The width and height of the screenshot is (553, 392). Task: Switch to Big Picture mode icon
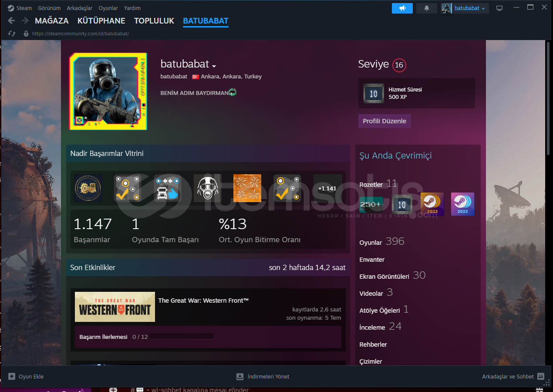pyautogui.click(x=499, y=8)
